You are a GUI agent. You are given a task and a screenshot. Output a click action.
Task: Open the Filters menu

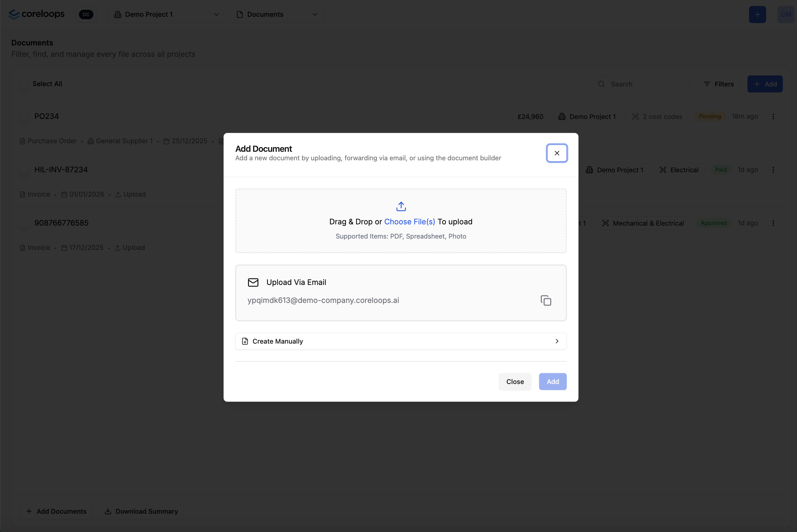[718, 84]
